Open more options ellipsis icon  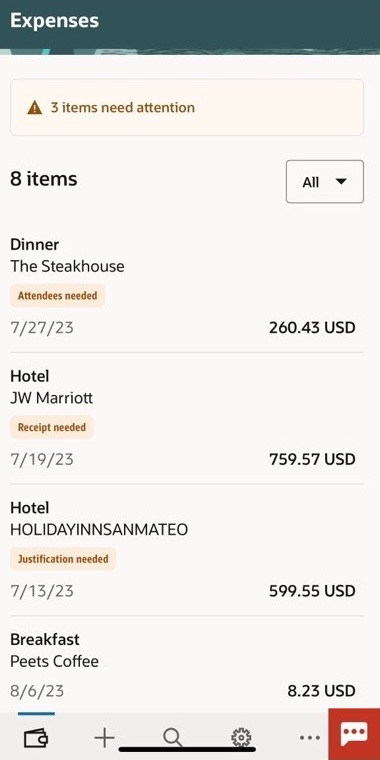tap(309, 738)
